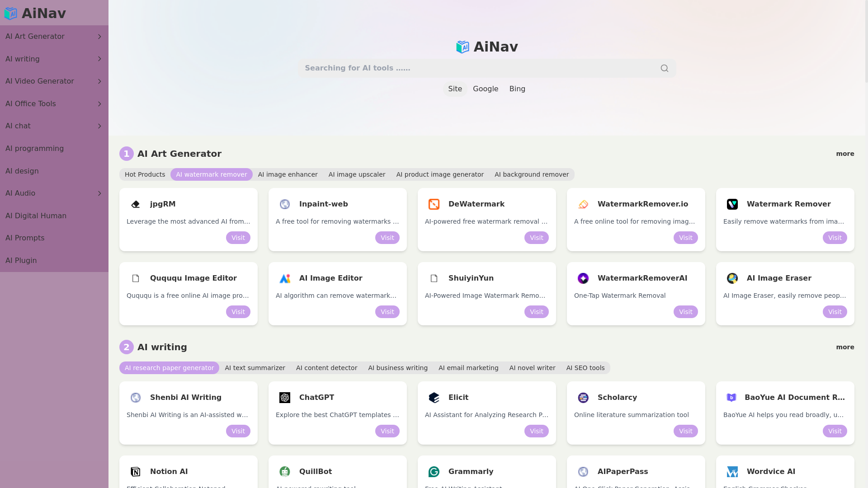Expand the AI Art Generator sidebar chevron

click(99, 37)
